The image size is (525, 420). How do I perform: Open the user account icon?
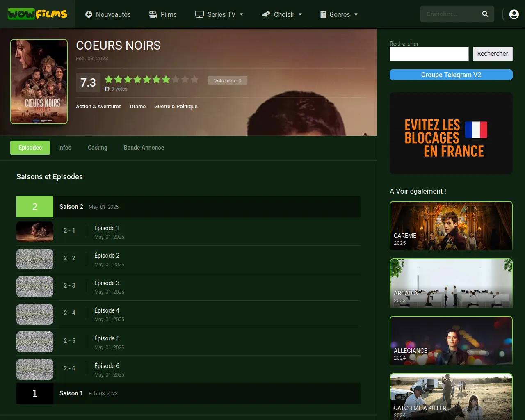[x=514, y=14]
